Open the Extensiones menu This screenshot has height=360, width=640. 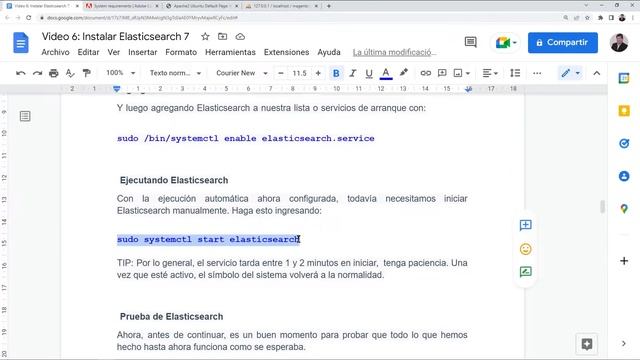pyautogui.click(x=286, y=52)
